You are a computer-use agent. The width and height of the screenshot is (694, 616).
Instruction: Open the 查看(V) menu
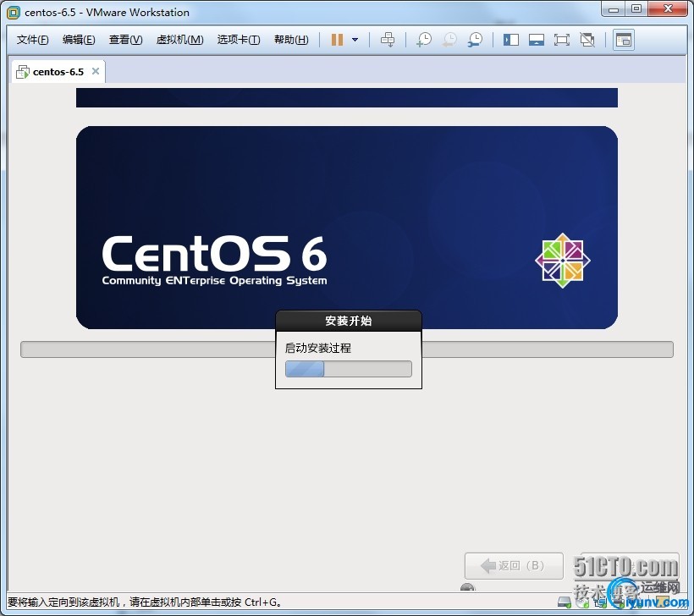coord(126,40)
